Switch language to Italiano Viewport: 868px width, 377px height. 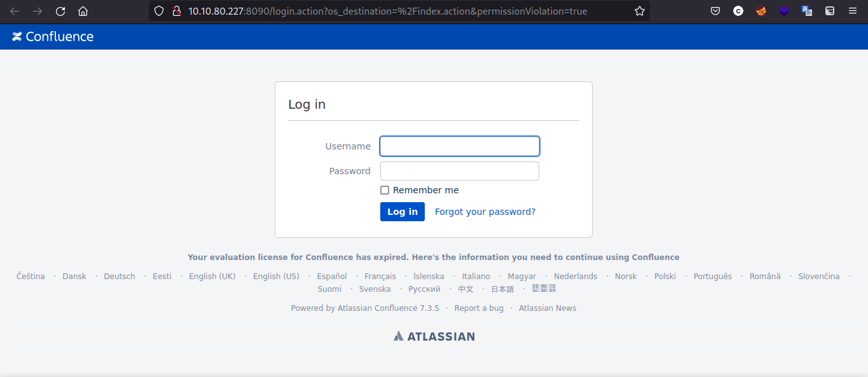click(476, 277)
